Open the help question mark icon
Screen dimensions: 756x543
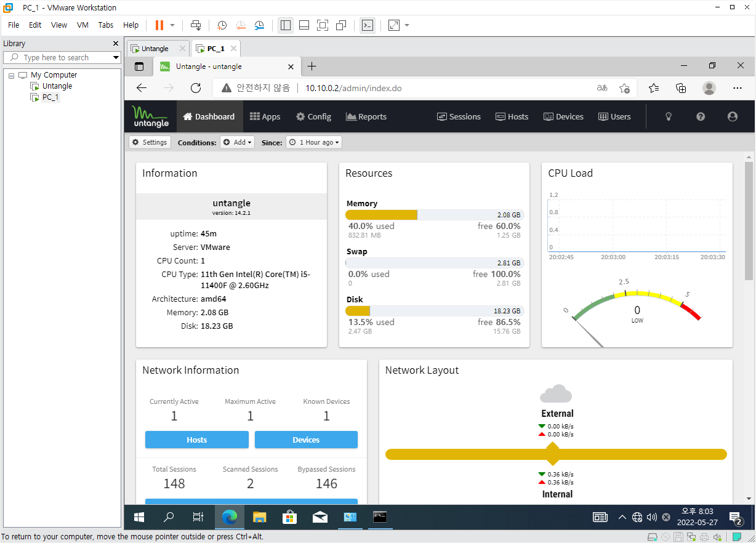[701, 116]
